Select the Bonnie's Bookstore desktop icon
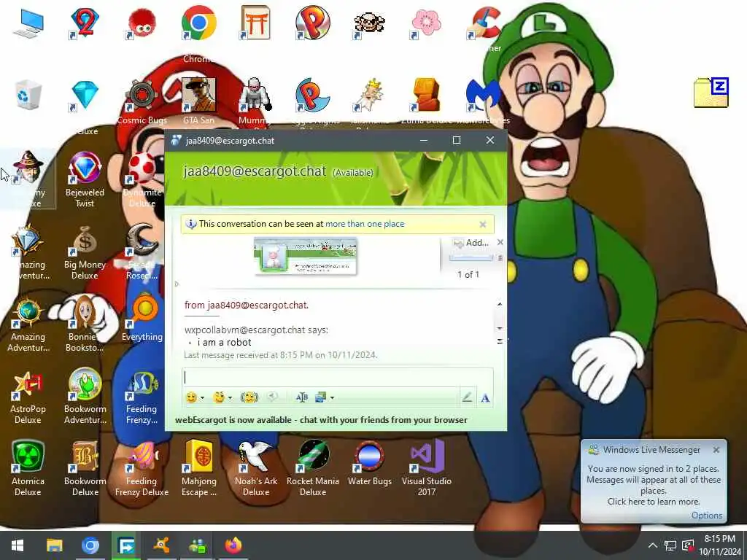This screenshot has width=747, height=560. [85, 324]
